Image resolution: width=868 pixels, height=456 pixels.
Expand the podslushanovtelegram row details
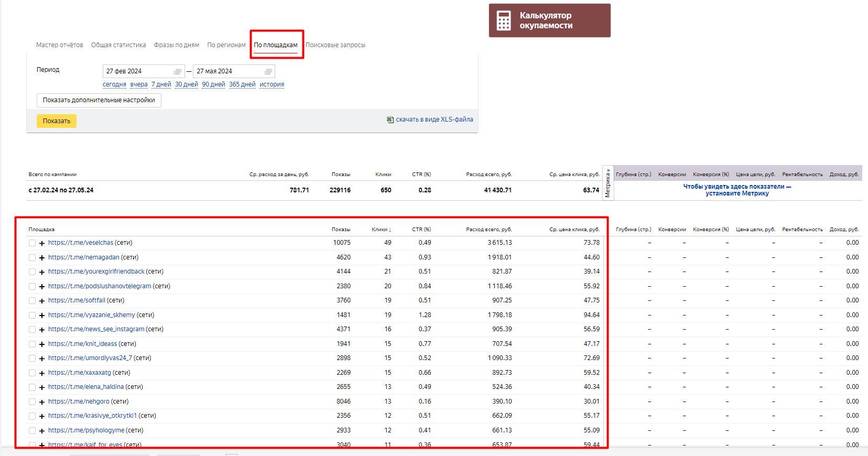tap(42, 286)
